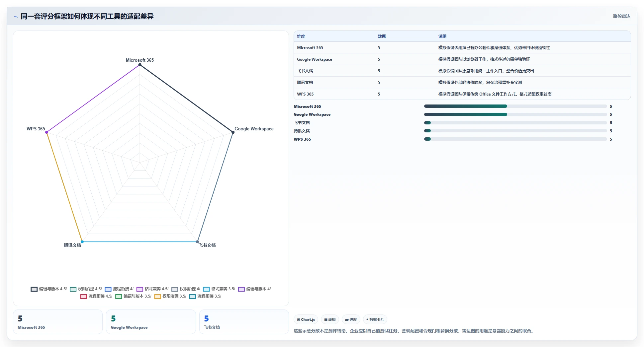Click the 腾讯文档 radar data point
Screen dimensions: 644x347
82,242
